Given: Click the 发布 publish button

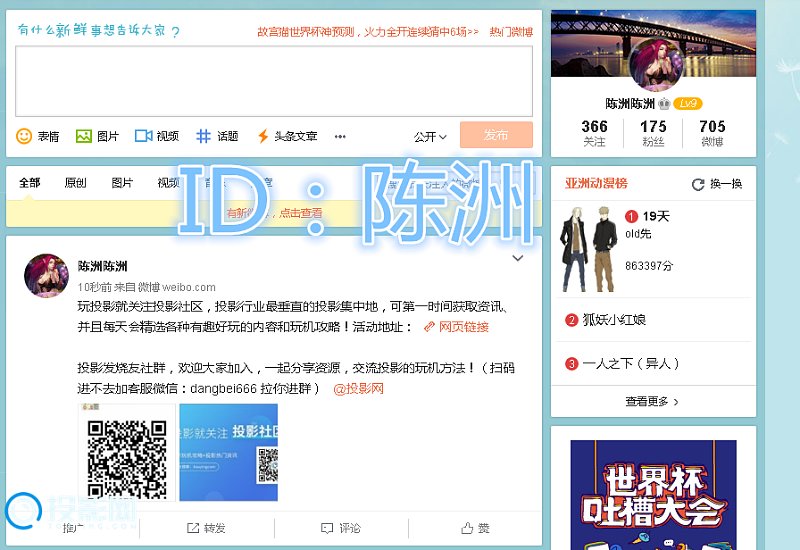Looking at the screenshot, I should [x=496, y=135].
